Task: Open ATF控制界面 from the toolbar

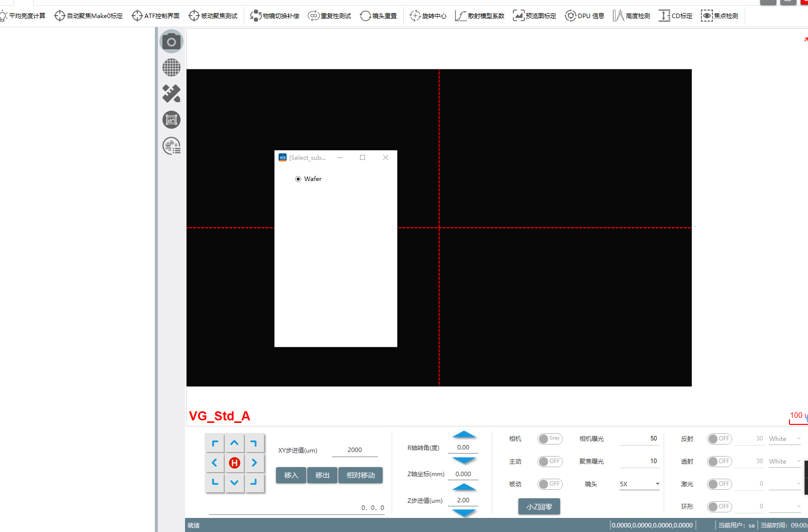Action: 156,16
